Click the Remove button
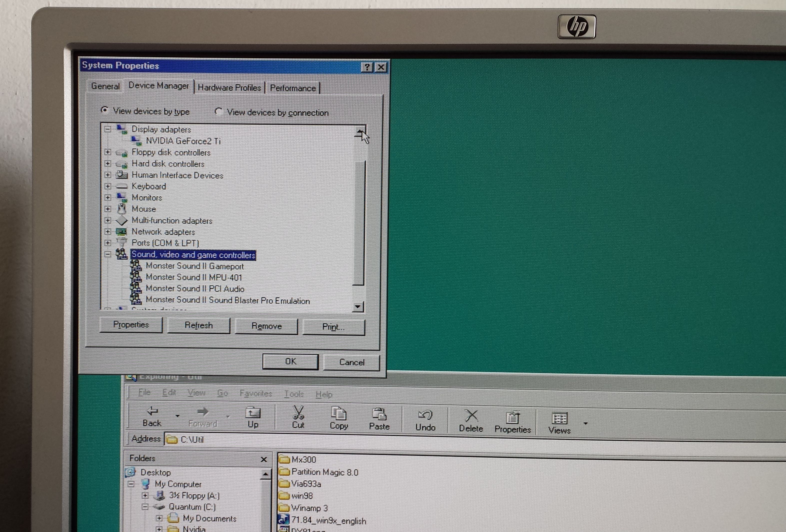The width and height of the screenshot is (786, 532). 266,326
